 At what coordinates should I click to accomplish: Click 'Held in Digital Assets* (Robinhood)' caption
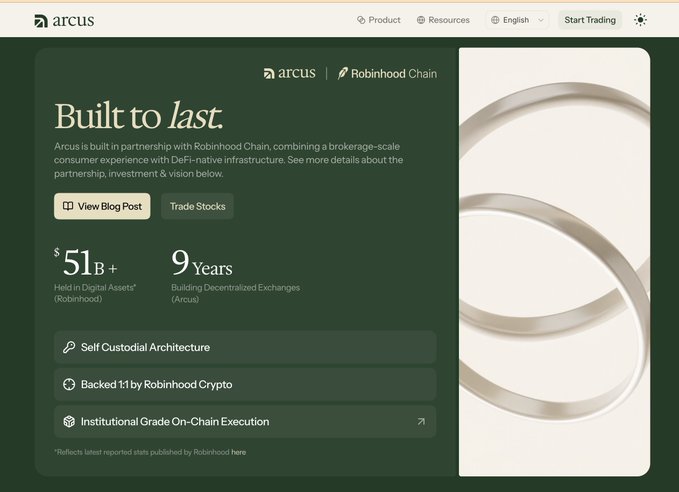pos(95,293)
